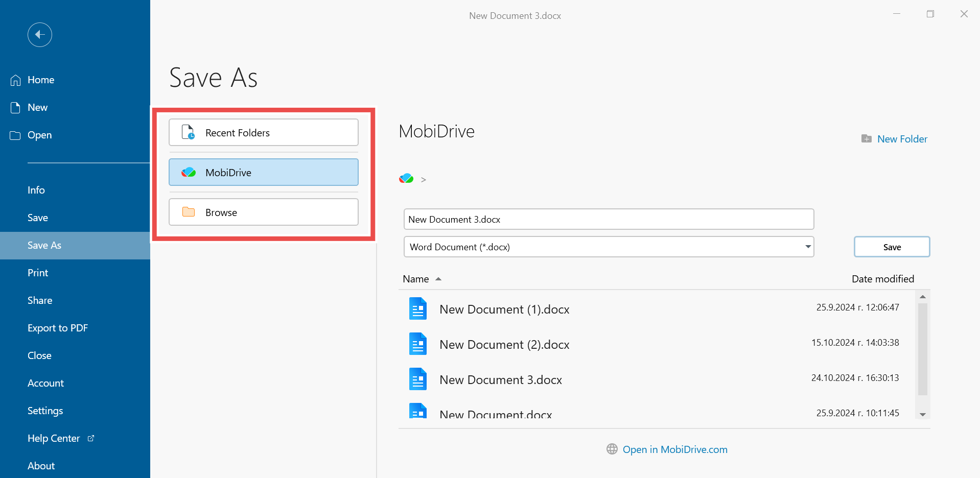This screenshot has height=478, width=980.
Task: Click the Name column sort arrow
Action: (x=438, y=279)
